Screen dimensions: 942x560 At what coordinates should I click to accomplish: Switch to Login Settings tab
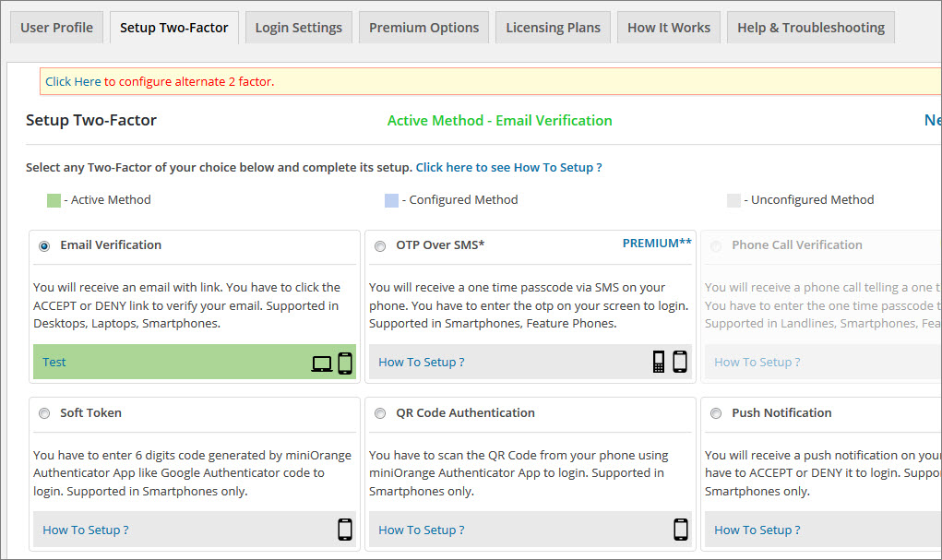coord(298,28)
